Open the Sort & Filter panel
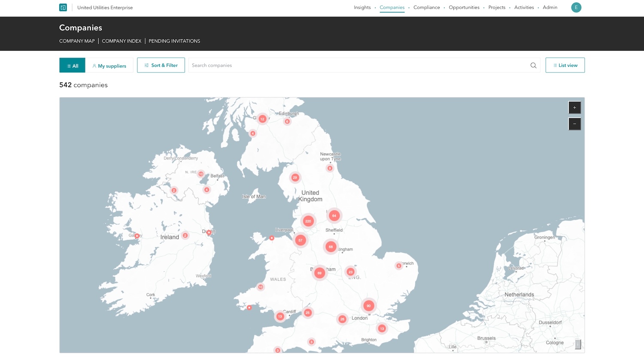 (161, 65)
